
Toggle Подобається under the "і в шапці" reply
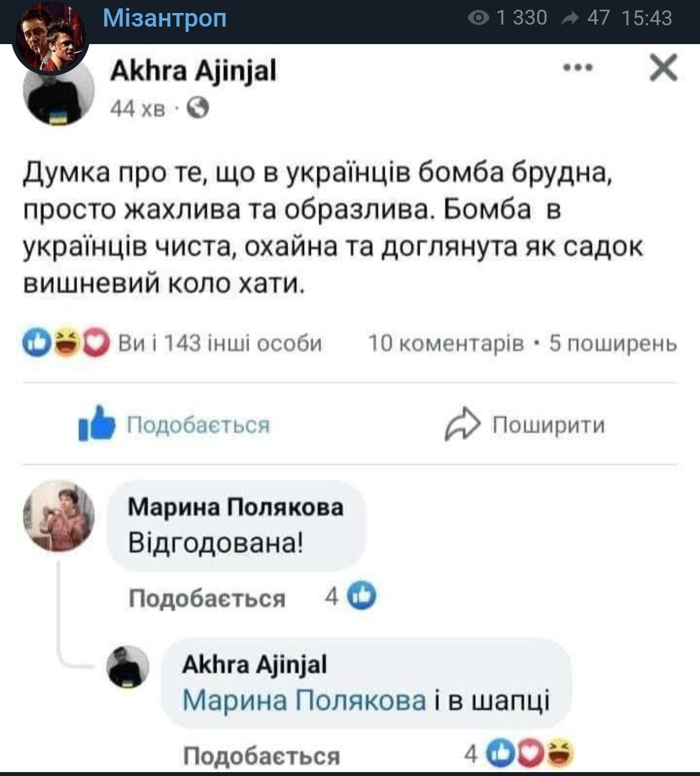pyautogui.click(x=261, y=755)
